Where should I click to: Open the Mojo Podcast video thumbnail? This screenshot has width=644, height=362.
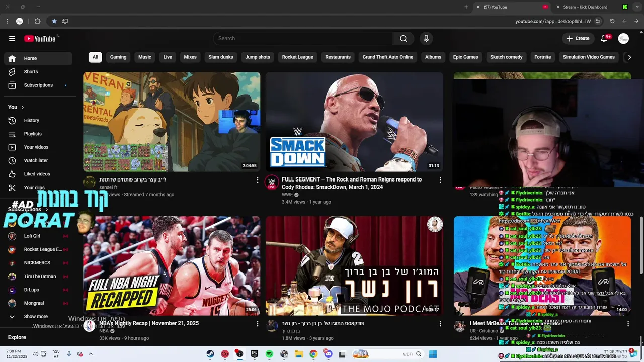tap(354, 266)
